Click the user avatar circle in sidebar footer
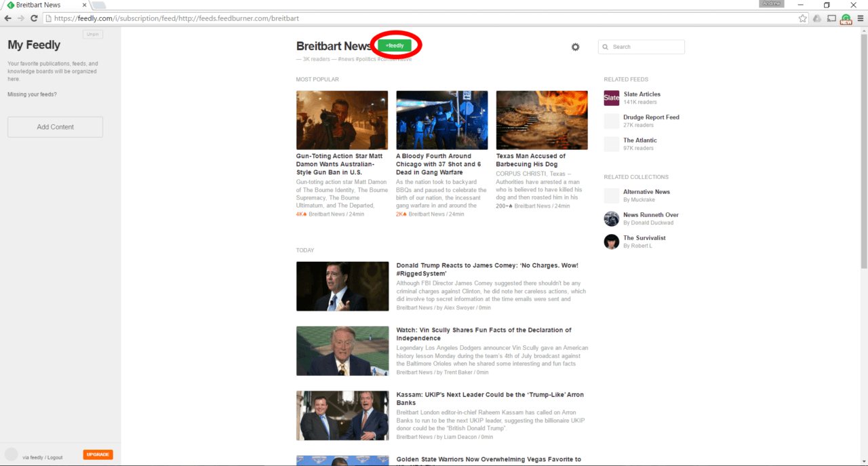 click(12, 454)
